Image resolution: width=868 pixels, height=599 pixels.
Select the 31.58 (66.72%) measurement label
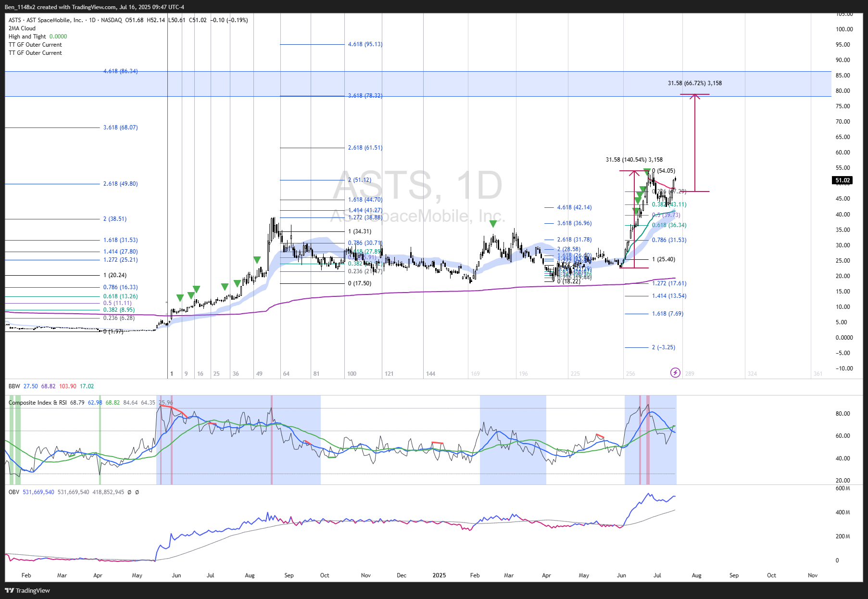point(694,83)
